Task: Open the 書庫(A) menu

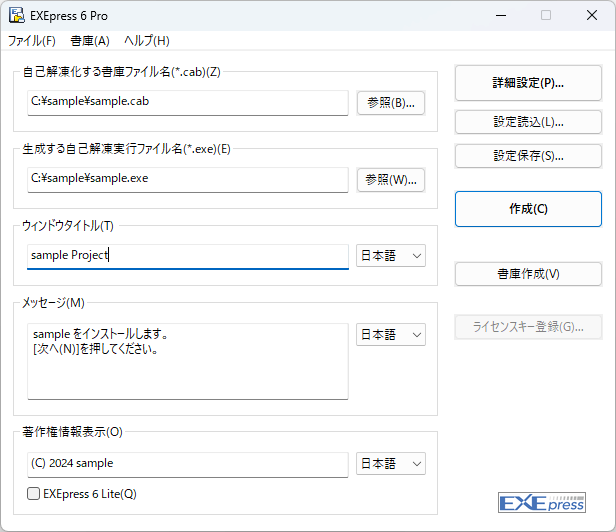Action: pyautogui.click(x=90, y=41)
